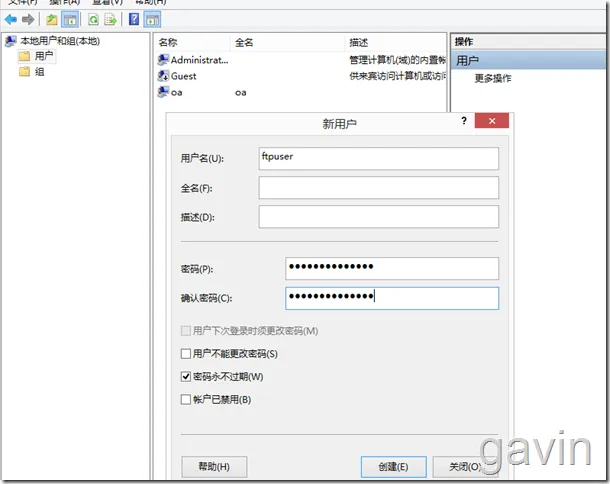Open 更多操作 in the actions pane
Image resolution: width=610 pixels, height=484 pixels.
click(493, 78)
